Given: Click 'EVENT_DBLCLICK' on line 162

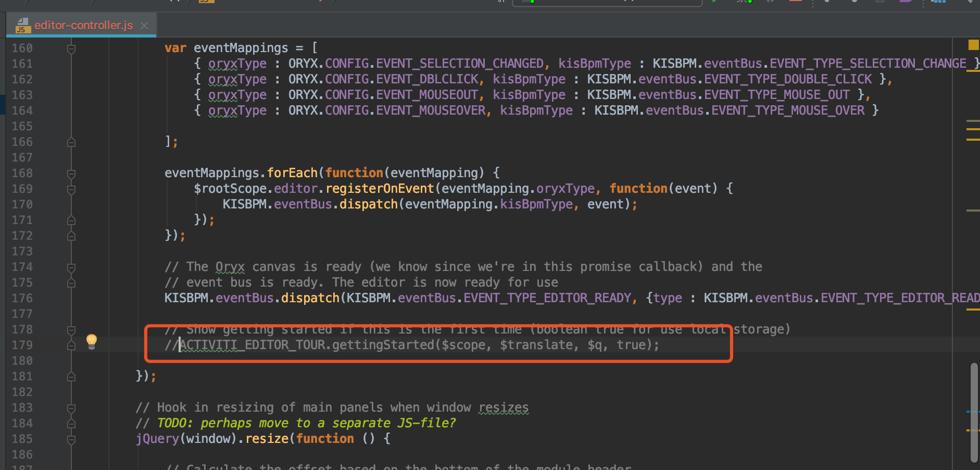Looking at the screenshot, I should (427, 79).
